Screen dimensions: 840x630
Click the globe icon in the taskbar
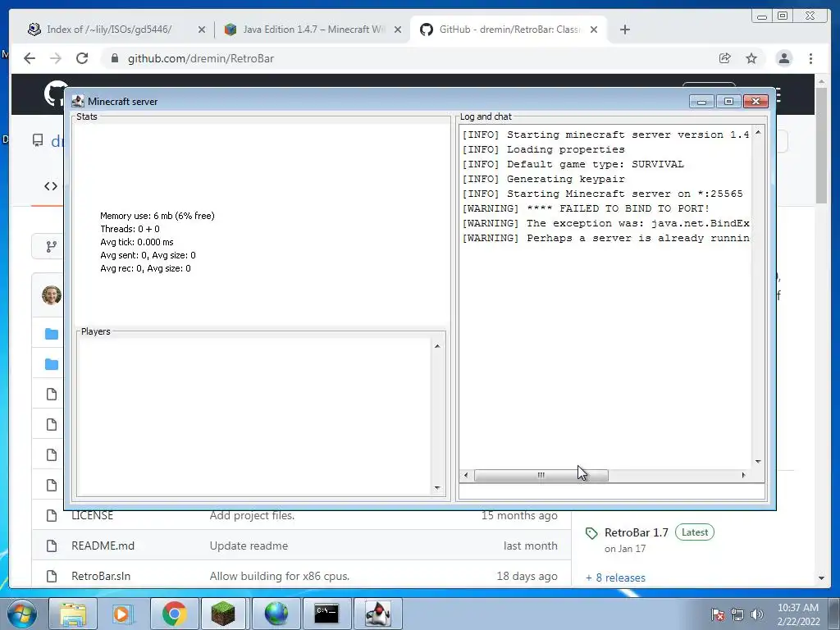coord(276,614)
